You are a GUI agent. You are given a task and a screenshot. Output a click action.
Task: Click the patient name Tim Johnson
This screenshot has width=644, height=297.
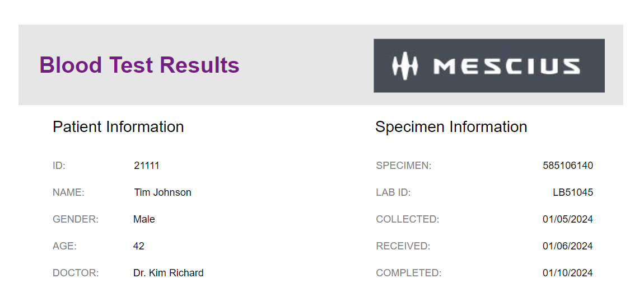pyautogui.click(x=162, y=192)
